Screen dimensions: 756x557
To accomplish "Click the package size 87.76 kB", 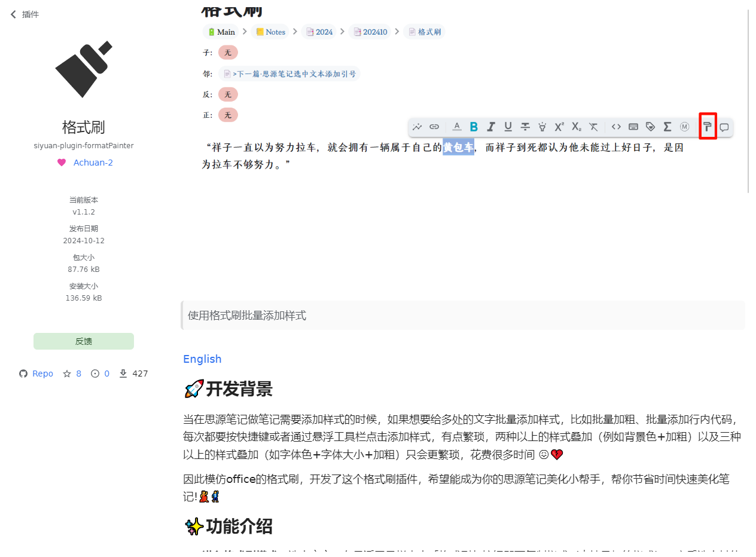I will [x=84, y=270].
